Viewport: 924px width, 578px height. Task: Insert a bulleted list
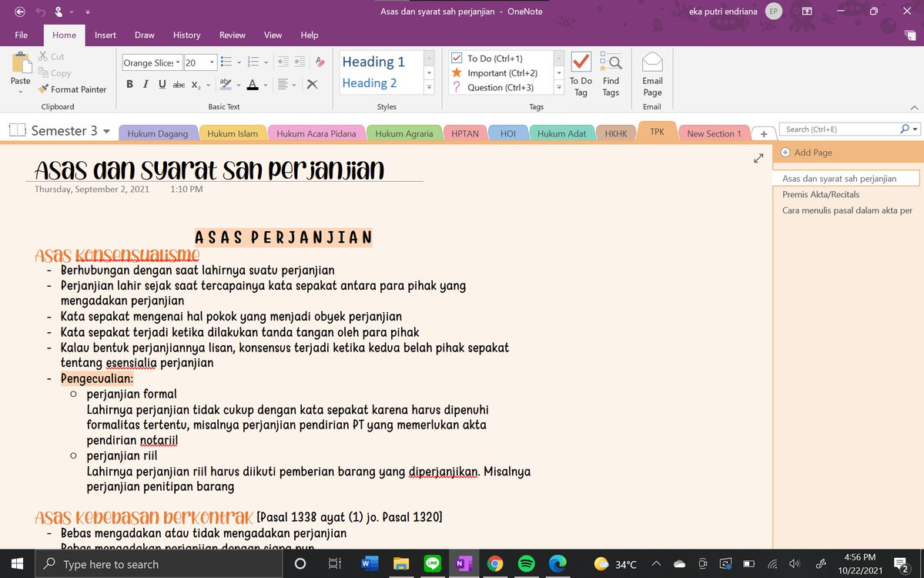(x=225, y=62)
